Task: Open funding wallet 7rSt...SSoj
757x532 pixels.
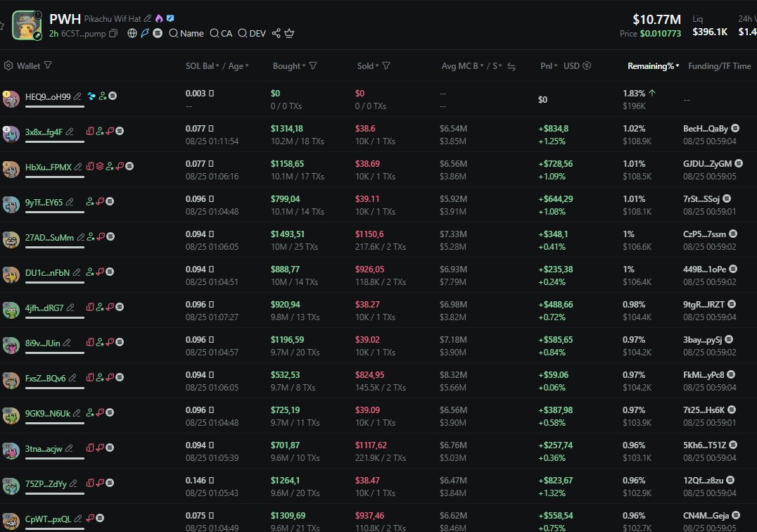Action: pyautogui.click(x=701, y=199)
